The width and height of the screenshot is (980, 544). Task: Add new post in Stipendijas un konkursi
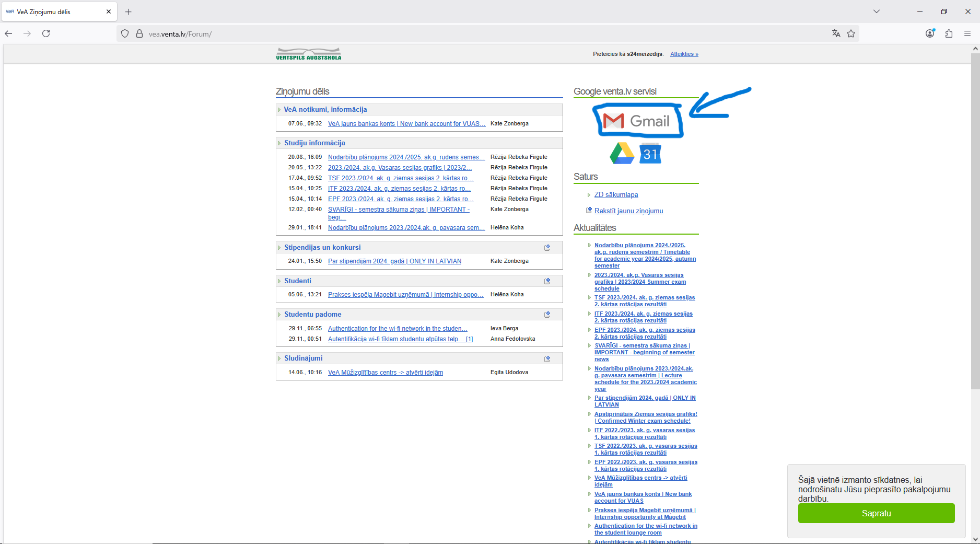click(x=547, y=247)
